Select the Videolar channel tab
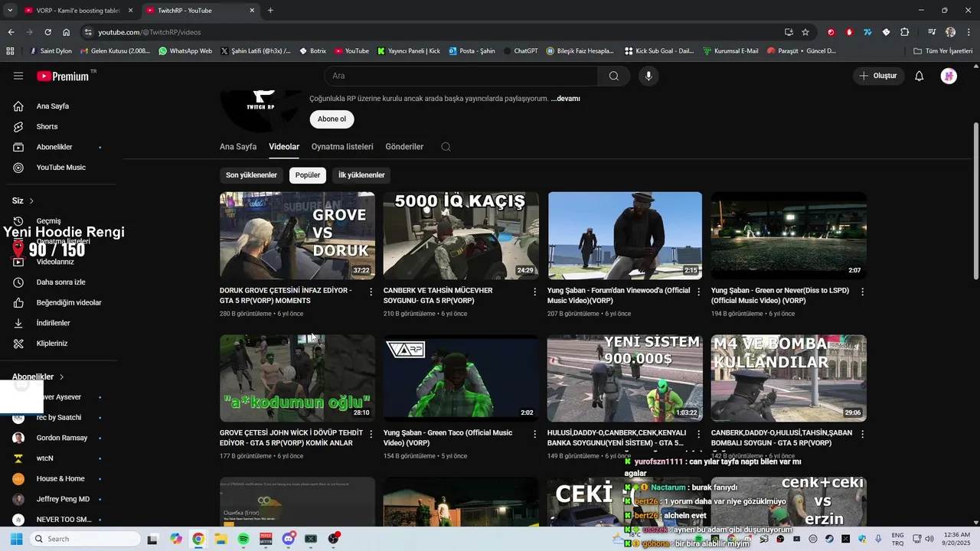The height and width of the screenshot is (551, 980). (284, 147)
